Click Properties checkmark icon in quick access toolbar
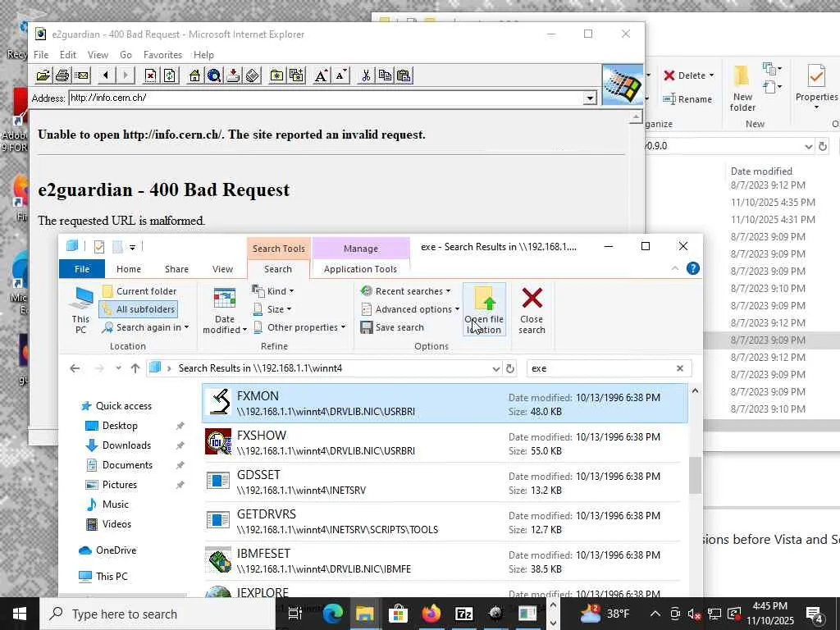This screenshot has width=840, height=630. tap(99, 246)
